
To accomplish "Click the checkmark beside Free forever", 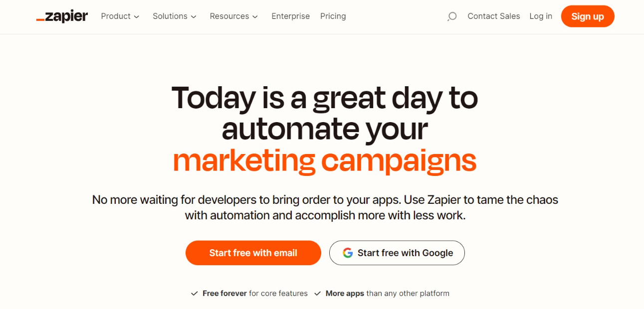I will coord(195,294).
